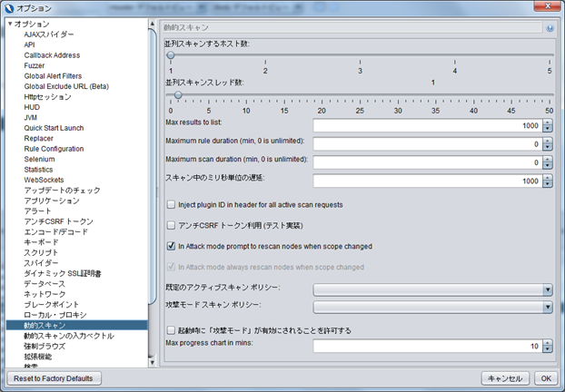Select Fuzzer in the options tree
This screenshot has height=392, width=565.
coord(35,66)
